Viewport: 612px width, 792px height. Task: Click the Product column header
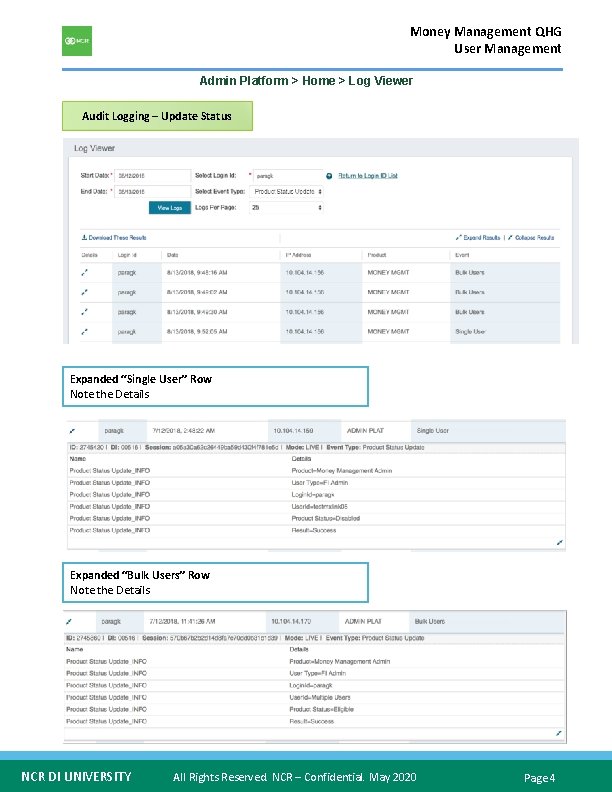pyautogui.click(x=377, y=255)
